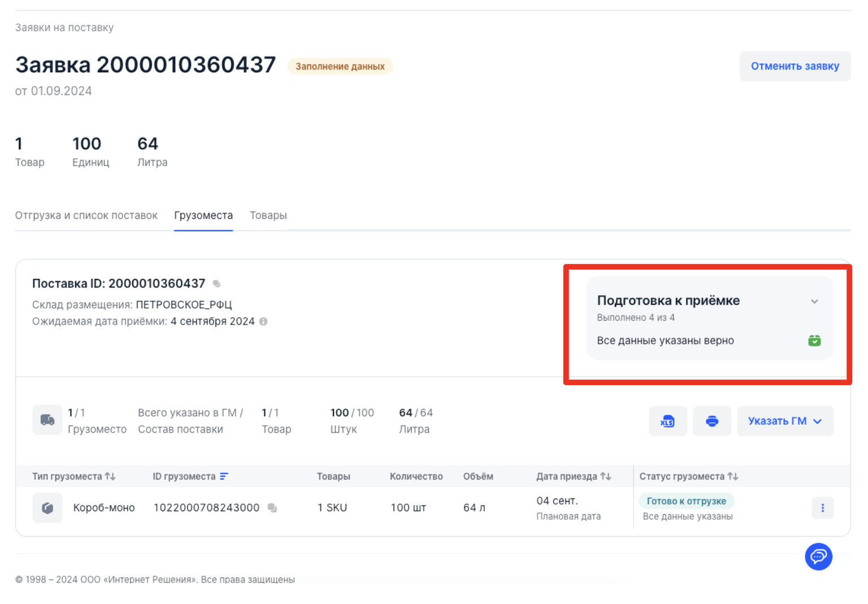Click the Объём column header
Viewport: 868px width, 604px height.
pyautogui.click(x=478, y=477)
